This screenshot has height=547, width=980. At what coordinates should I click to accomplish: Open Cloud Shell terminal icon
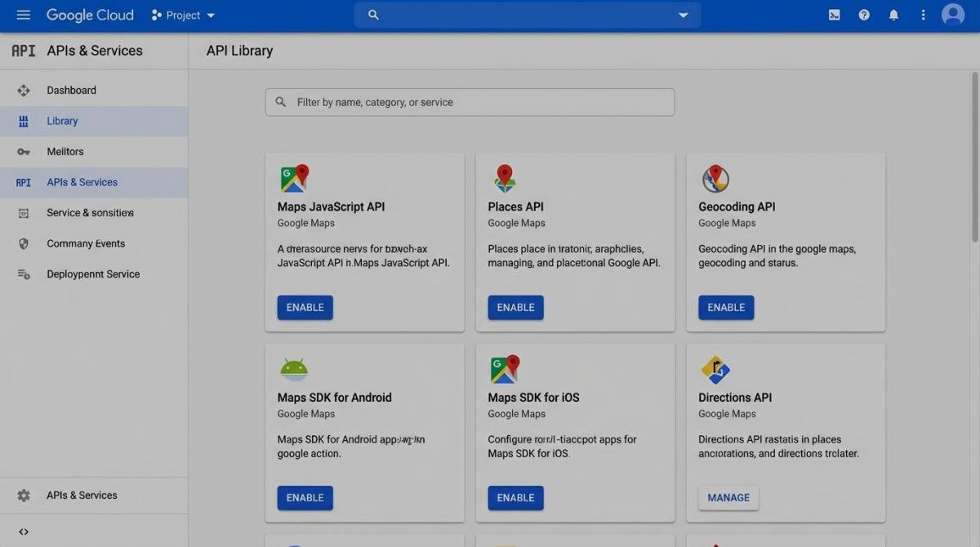pos(834,16)
